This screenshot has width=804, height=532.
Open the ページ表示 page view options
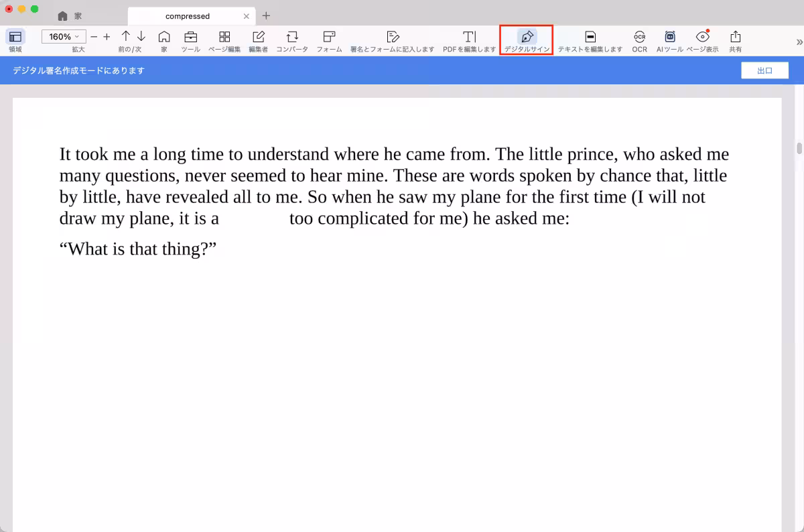702,37
